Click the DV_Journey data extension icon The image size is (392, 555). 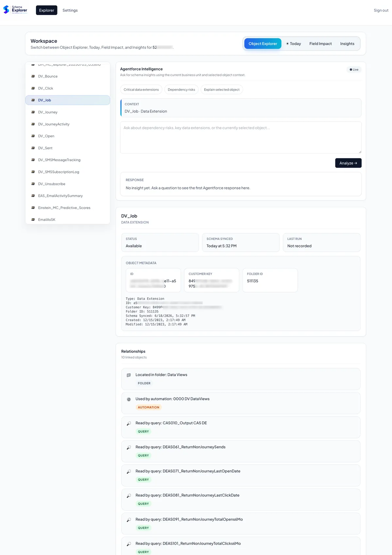pyautogui.click(x=33, y=112)
